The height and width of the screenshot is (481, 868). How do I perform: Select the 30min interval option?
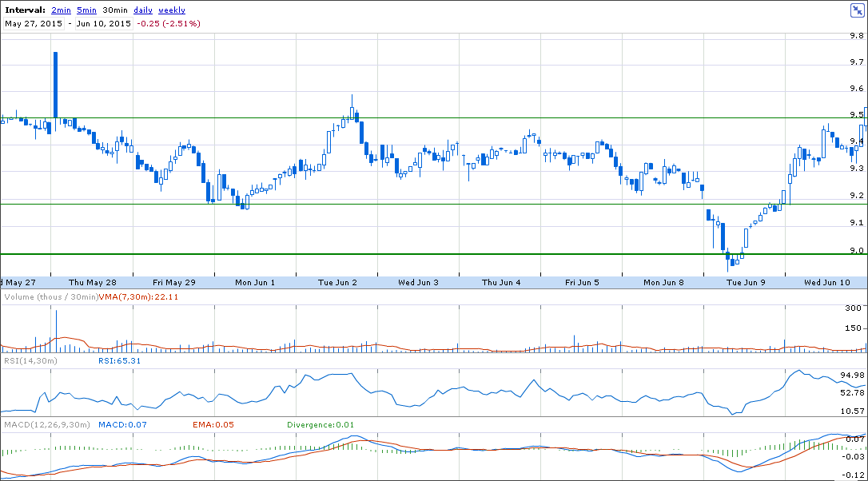click(115, 10)
